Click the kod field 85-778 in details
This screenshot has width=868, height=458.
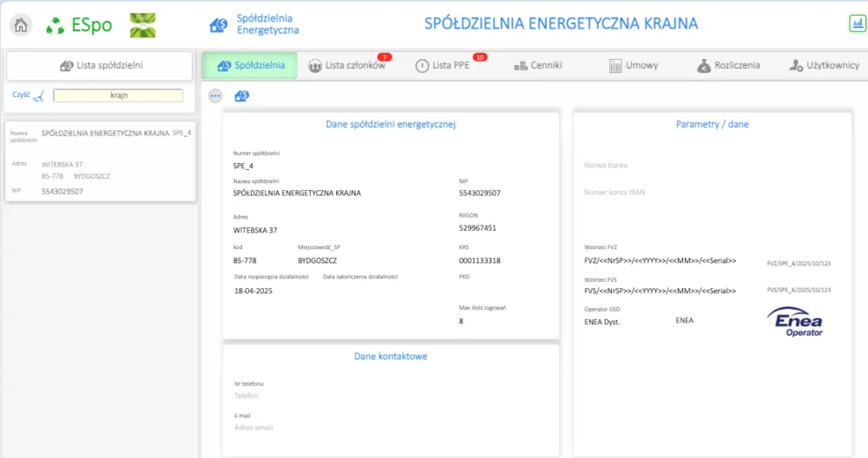tap(245, 260)
